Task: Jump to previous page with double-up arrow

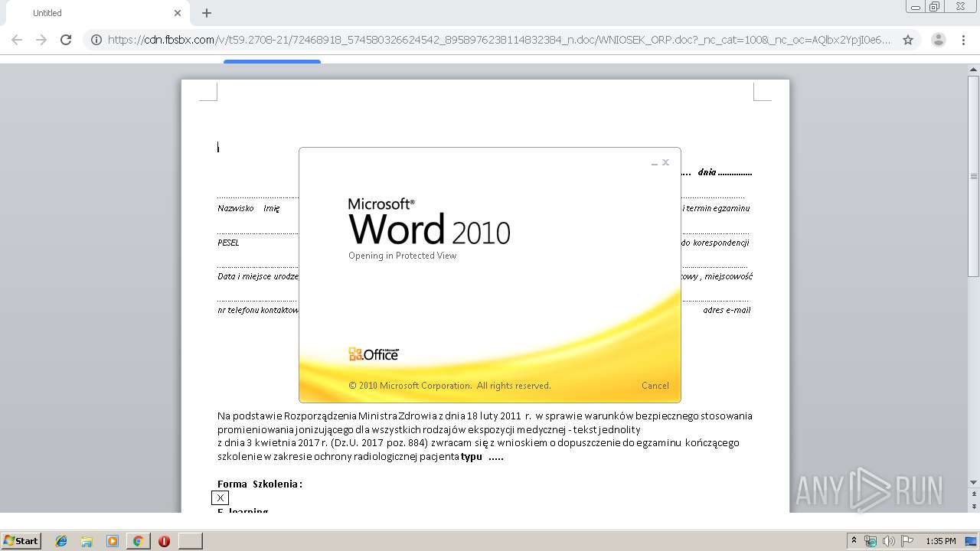Action: pyautogui.click(x=974, y=494)
